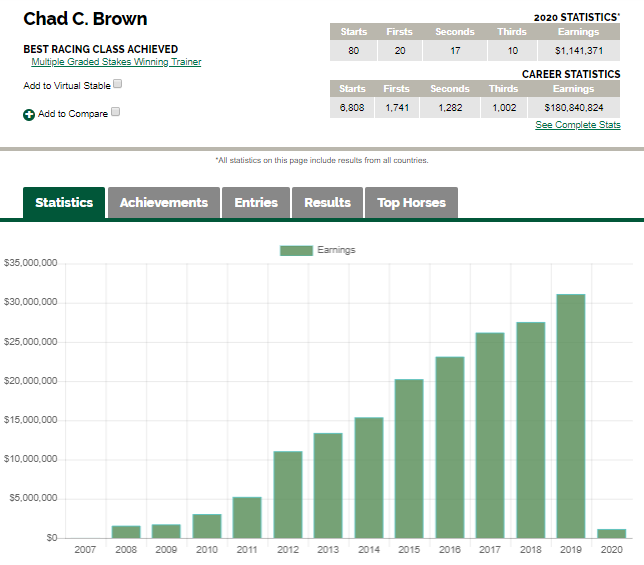Click the career Earnings column header

tap(573, 89)
